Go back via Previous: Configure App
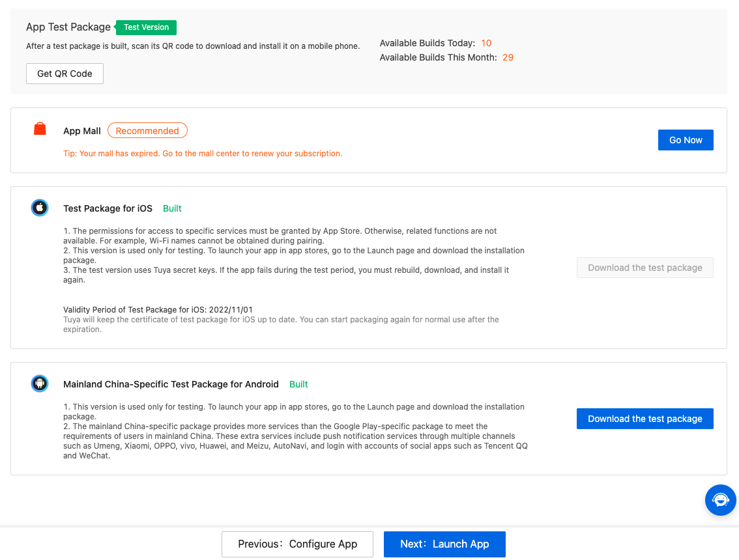This screenshot has height=560, width=739. pos(297,544)
